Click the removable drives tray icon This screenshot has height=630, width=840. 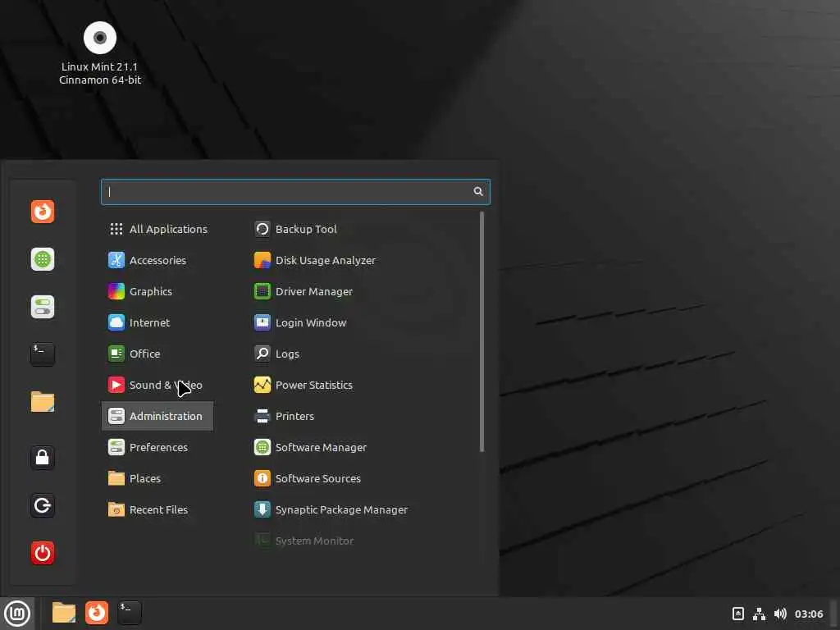pyautogui.click(x=738, y=614)
